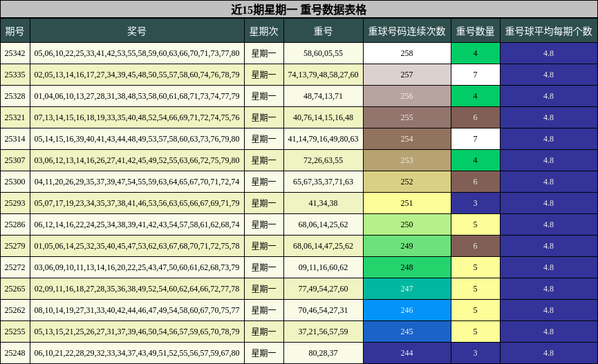
Task: Click the green cell showing 249
Action: coord(407,246)
